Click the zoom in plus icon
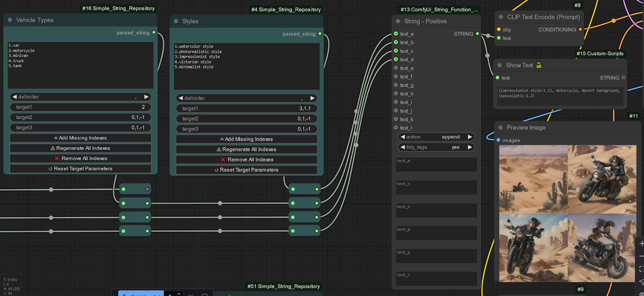 642,243
